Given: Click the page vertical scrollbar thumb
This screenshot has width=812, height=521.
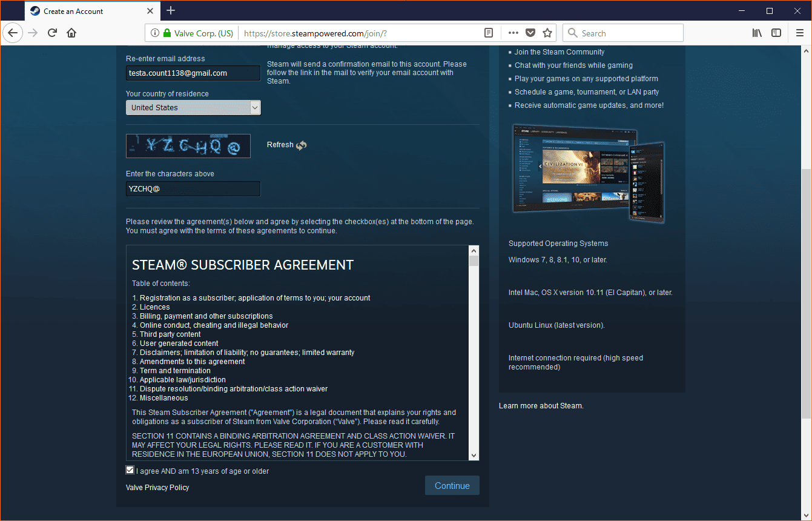Looking at the screenshot, I should 807,293.
